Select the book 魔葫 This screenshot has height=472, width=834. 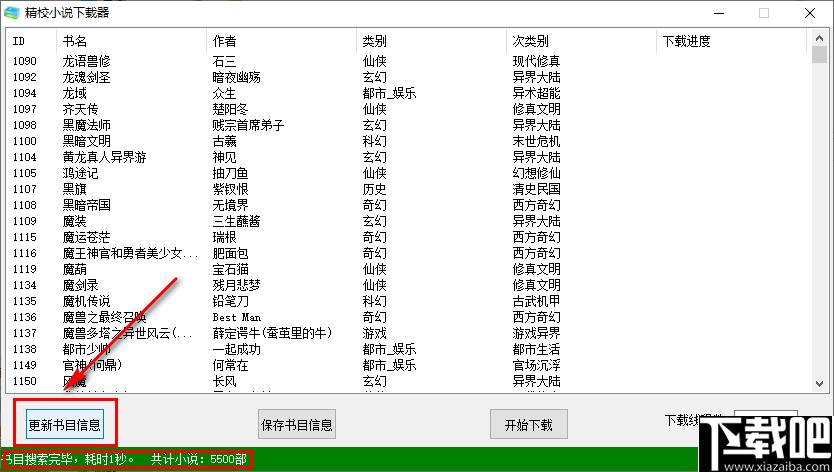pos(74,269)
